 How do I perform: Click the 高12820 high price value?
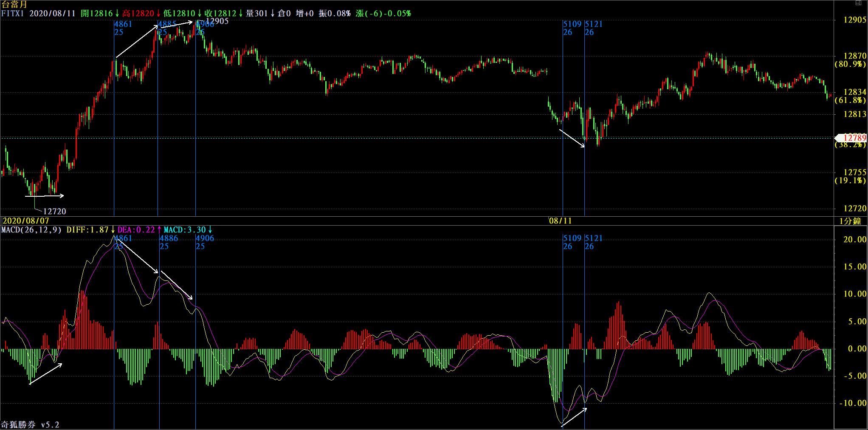pyautogui.click(x=138, y=14)
